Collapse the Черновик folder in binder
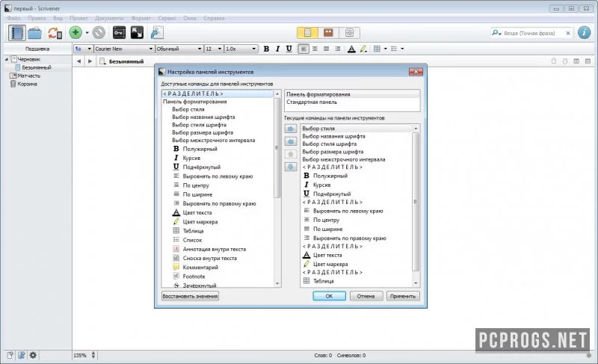598x364 pixels. [x=7, y=60]
